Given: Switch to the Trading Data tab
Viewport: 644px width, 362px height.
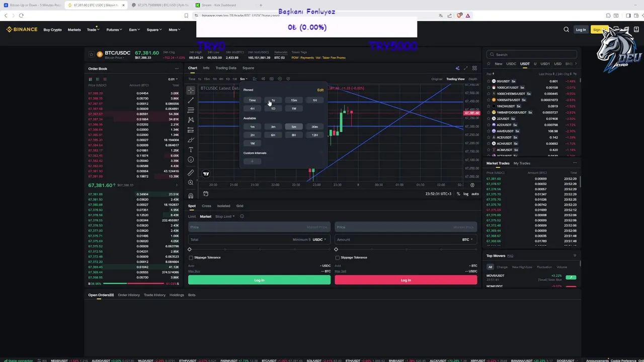Looking at the screenshot, I should [226, 68].
